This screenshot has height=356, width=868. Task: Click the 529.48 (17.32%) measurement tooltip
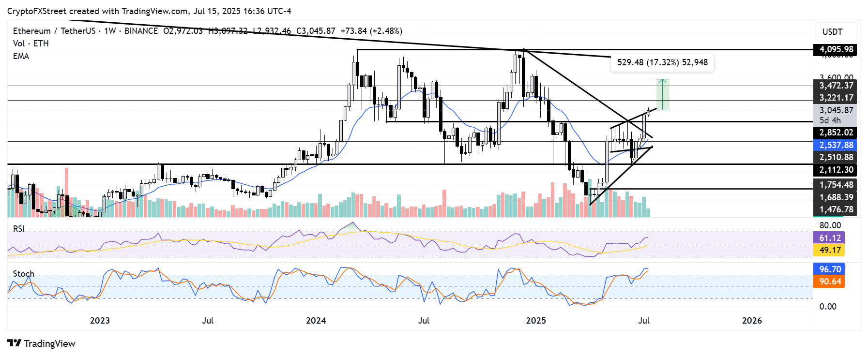pyautogui.click(x=662, y=62)
